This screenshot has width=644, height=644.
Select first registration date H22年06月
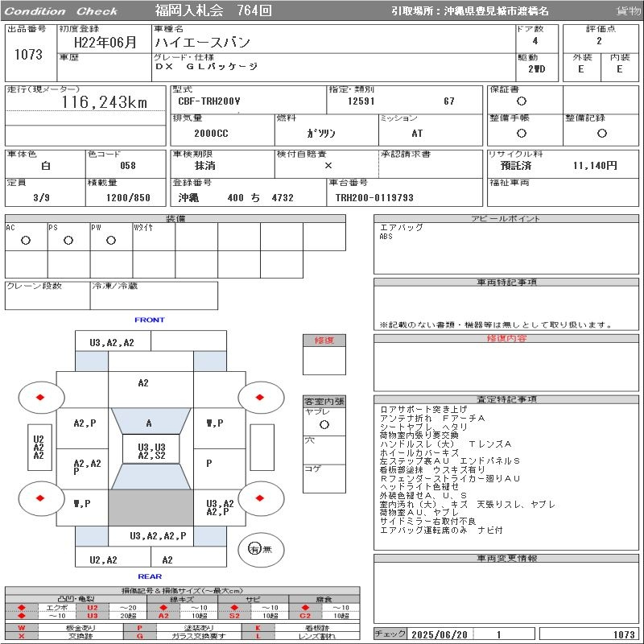(105, 43)
